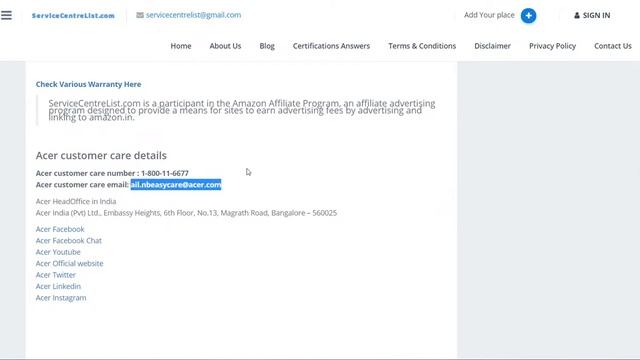The height and width of the screenshot is (360, 640).
Task: Open servicecentrelist@gmail.com email link
Action: [193, 15]
